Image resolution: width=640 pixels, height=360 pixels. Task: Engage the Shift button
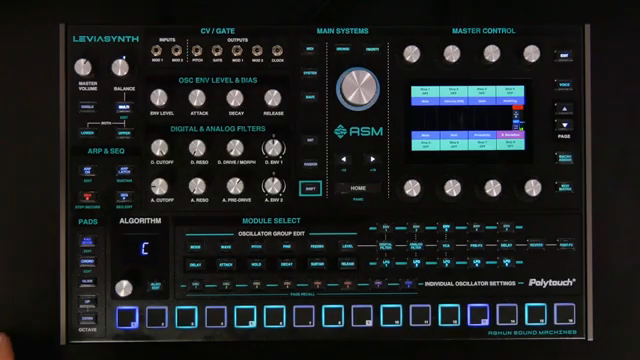click(310, 189)
